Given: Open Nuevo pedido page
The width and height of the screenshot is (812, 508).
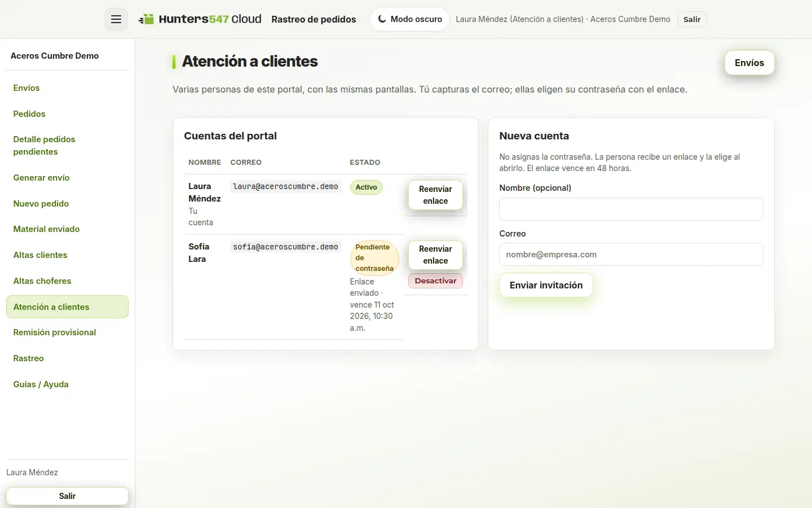Looking at the screenshot, I should (x=67, y=204).
